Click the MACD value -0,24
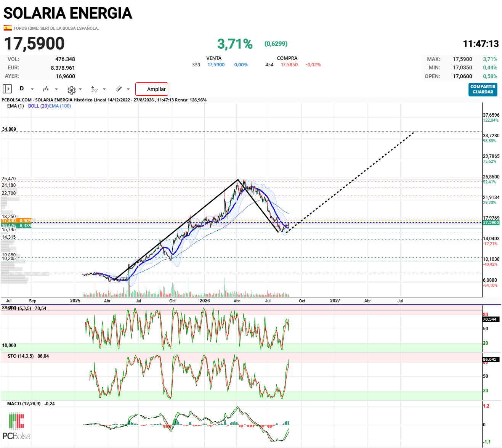Image resolution: width=502 pixels, height=448 pixels. 50,404
